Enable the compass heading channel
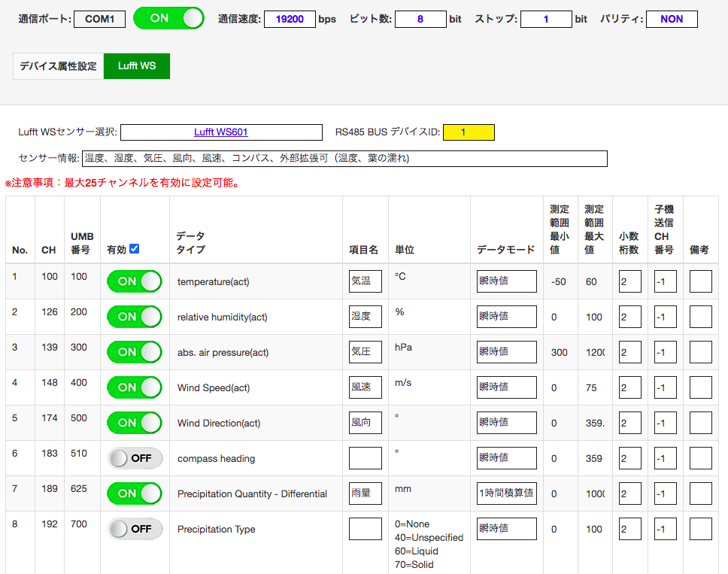Viewport: 728px width, 574px height. [x=135, y=458]
